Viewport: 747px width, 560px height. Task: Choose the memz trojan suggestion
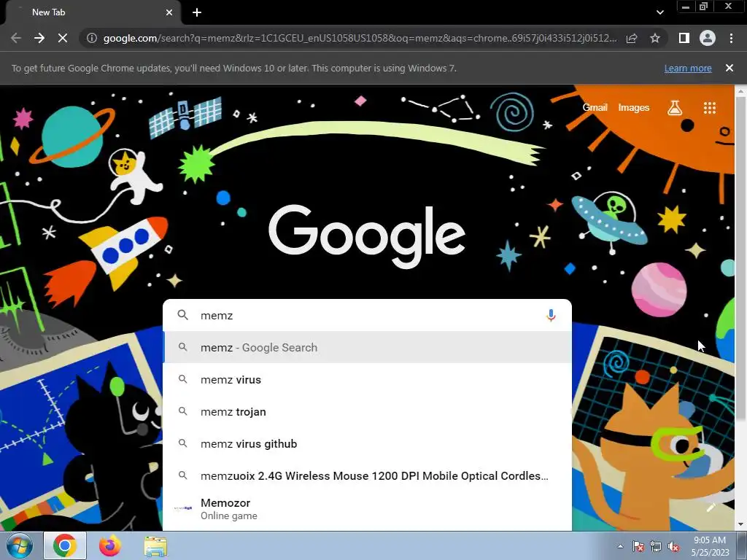[x=367, y=411]
